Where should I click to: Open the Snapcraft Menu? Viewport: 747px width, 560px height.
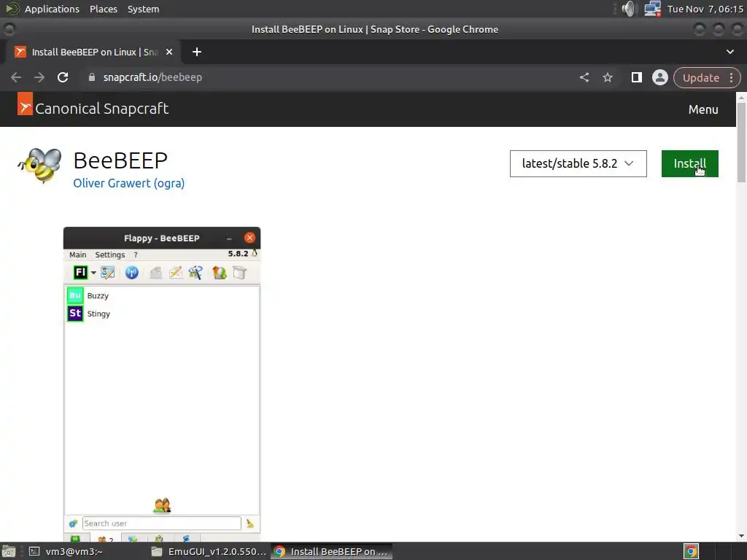703,109
